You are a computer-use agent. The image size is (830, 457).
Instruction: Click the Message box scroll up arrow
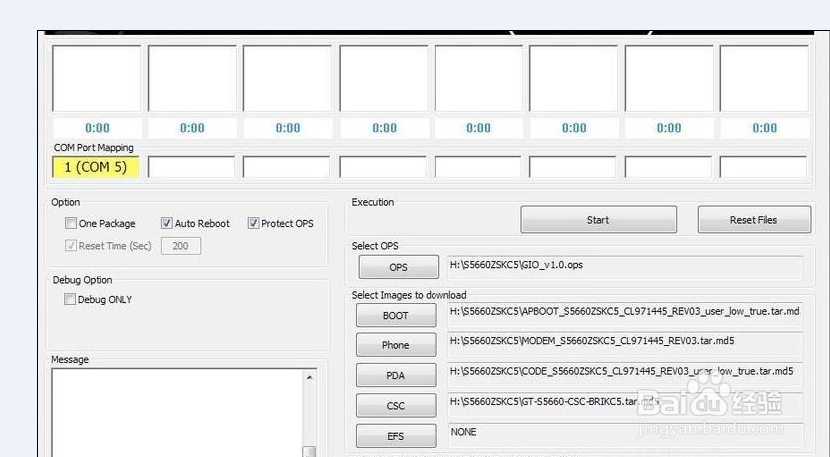click(310, 377)
